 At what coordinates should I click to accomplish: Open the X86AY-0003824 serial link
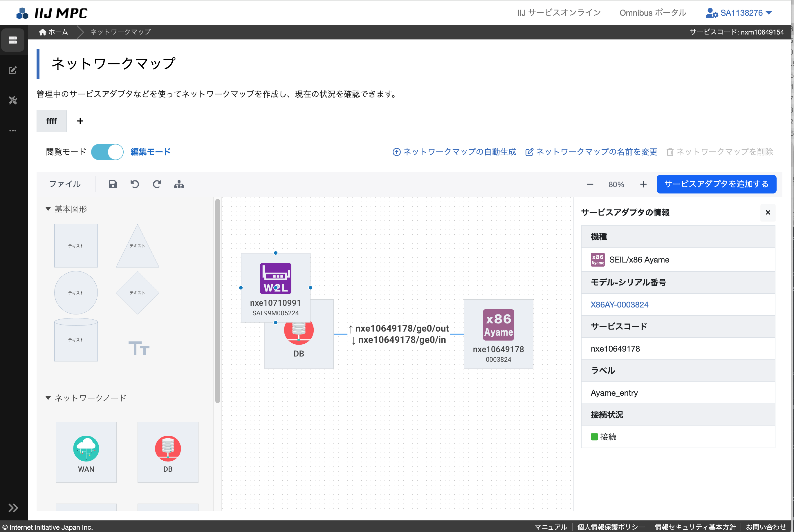619,305
